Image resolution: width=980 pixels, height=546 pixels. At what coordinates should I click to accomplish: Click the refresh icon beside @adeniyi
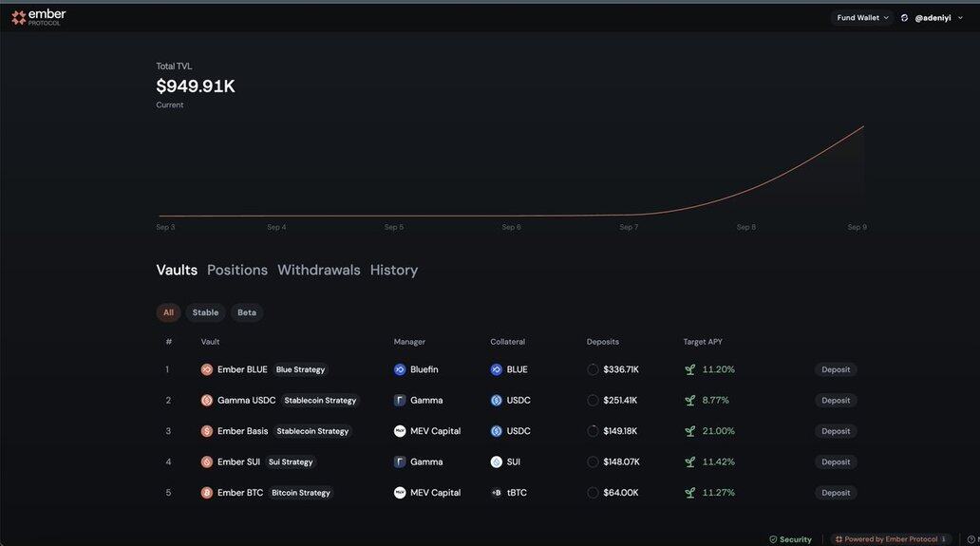[904, 18]
